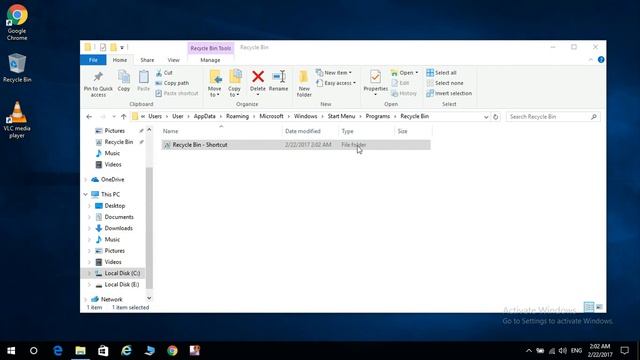This screenshot has height=360, width=640.
Task: Open the Windows Start menu
Action: tap(11, 351)
